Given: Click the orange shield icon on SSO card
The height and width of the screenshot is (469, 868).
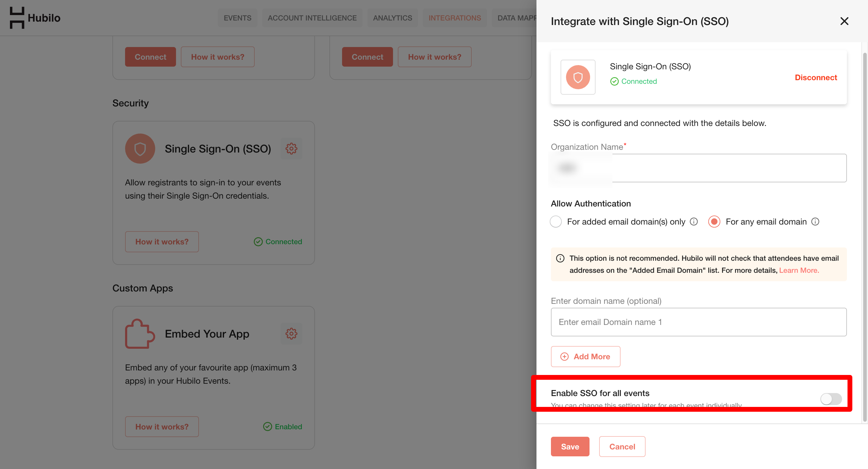Looking at the screenshot, I should tap(140, 149).
